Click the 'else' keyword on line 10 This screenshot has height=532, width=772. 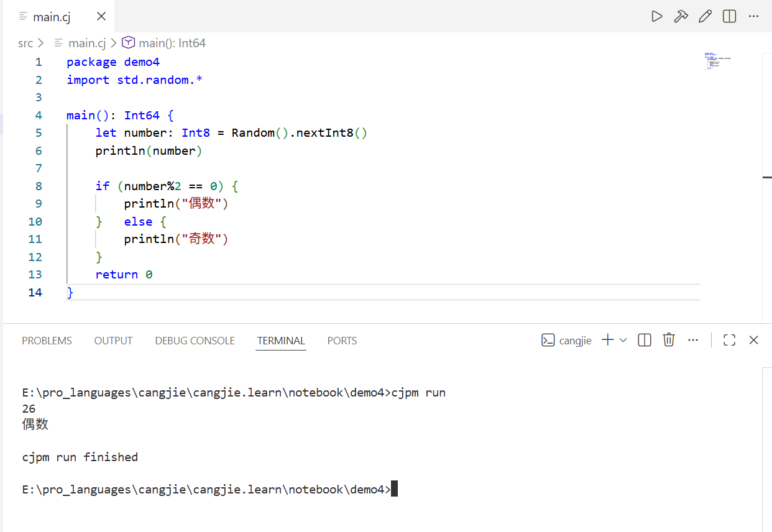point(138,221)
